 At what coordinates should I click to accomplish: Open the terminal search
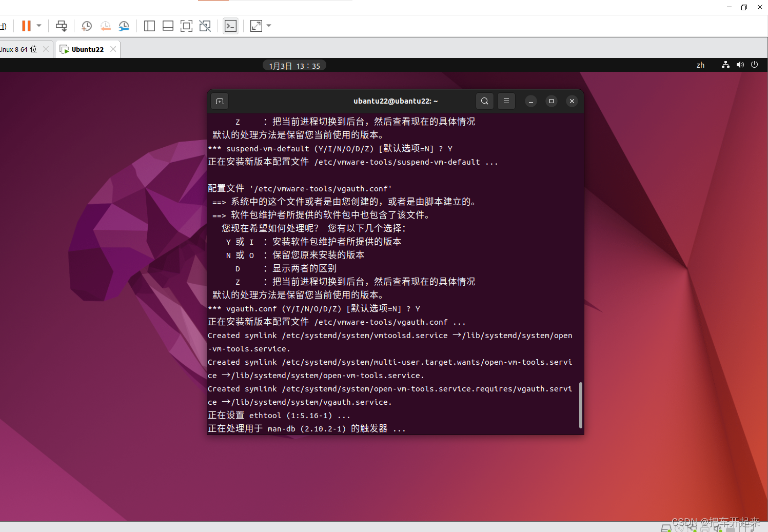[484, 101]
